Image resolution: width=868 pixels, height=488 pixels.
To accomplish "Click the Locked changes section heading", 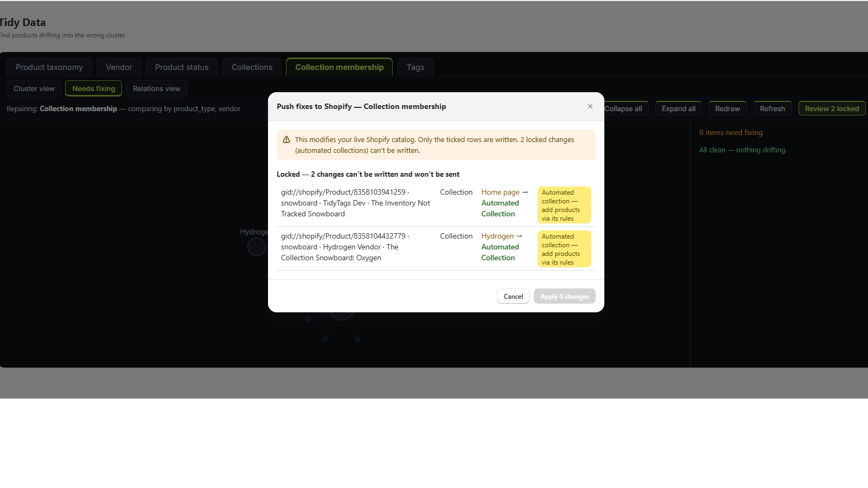I will click(x=368, y=174).
